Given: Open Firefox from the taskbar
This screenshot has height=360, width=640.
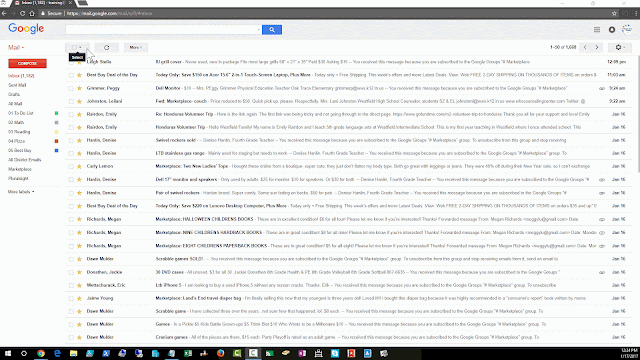Looking at the screenshot, I should tap(220, 353).
